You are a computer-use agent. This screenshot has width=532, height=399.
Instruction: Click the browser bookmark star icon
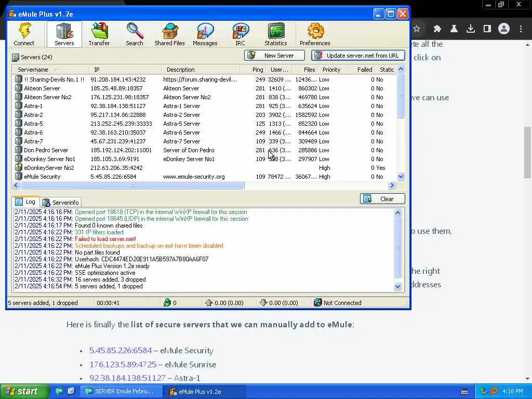click(417, 29)
